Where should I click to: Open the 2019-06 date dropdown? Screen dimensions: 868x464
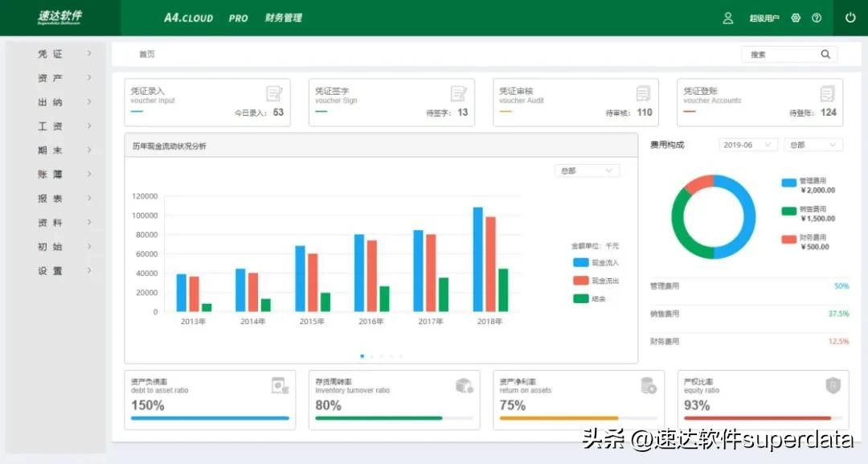(x=747, y=145)
